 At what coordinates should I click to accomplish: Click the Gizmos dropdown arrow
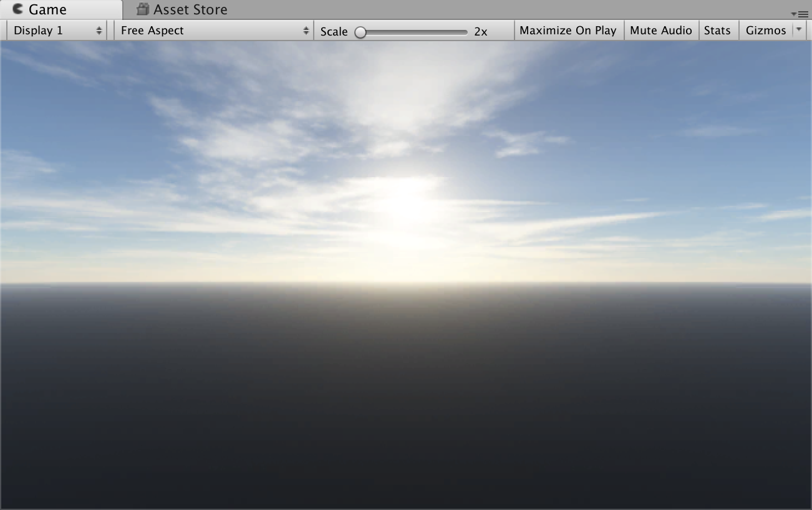tap(799, 30)
